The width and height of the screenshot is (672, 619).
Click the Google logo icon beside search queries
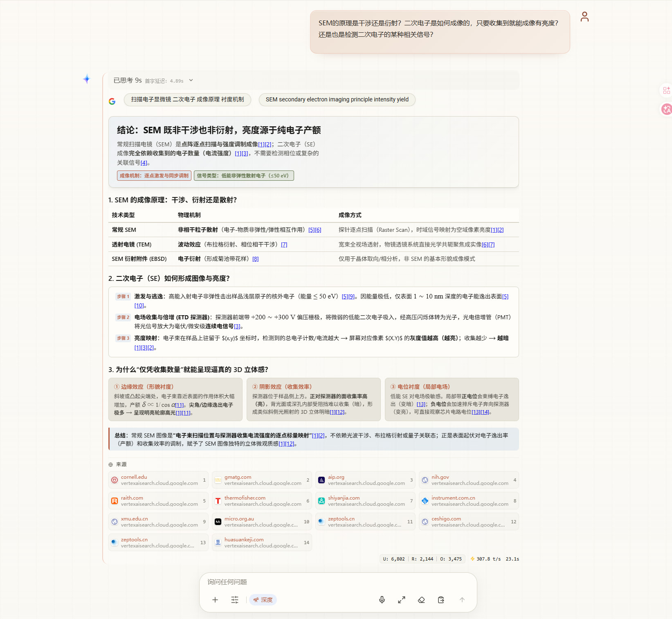click(x=112, y=101)
